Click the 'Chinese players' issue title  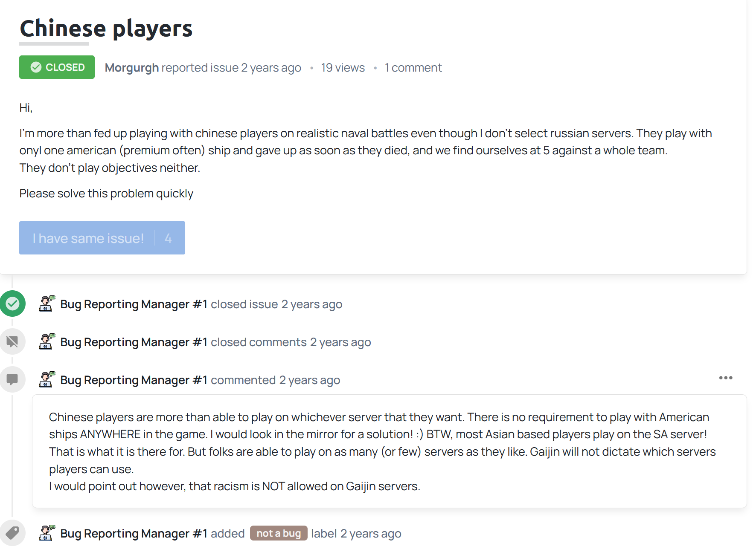106,29
